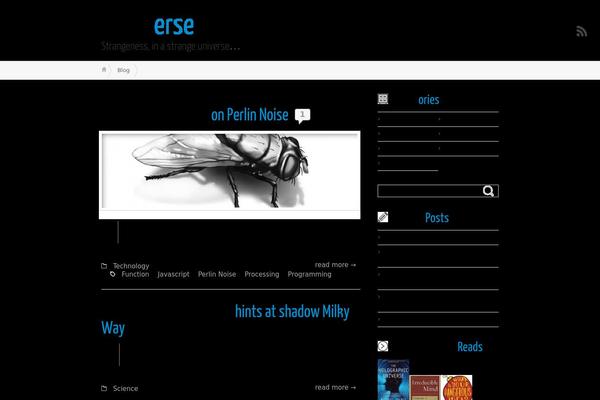
Task: Go to the Home breadcrumb icon
Action: [x=104, y=70]
